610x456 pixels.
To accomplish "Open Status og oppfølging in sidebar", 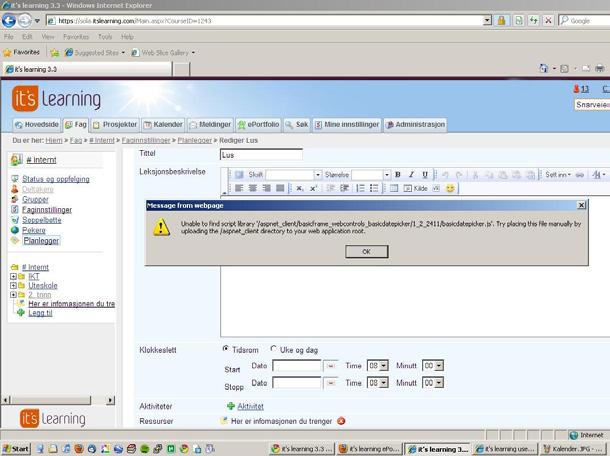I will click(56, 179).
